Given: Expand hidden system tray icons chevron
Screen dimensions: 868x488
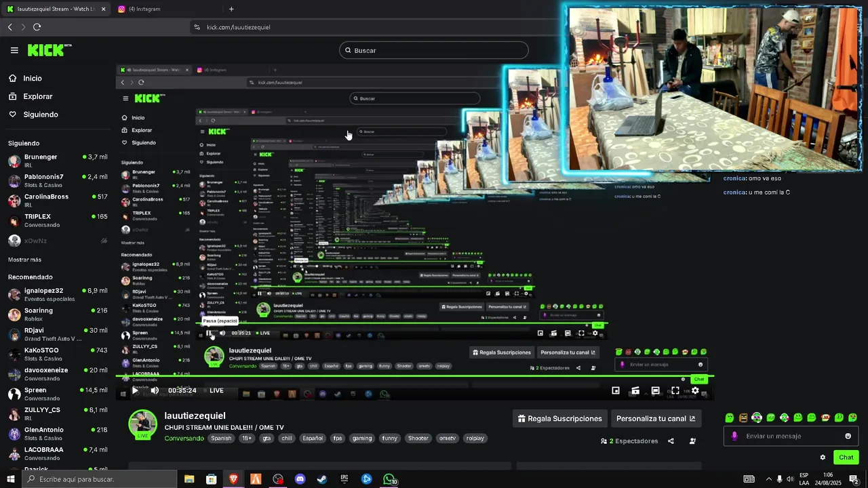Looking at the screenshot, I should (768, 479).
